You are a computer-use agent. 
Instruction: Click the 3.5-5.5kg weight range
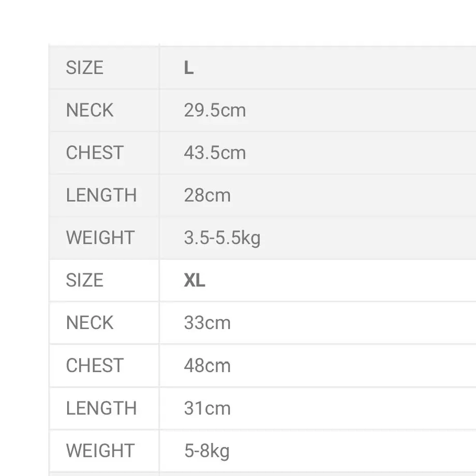pos(222,238)
